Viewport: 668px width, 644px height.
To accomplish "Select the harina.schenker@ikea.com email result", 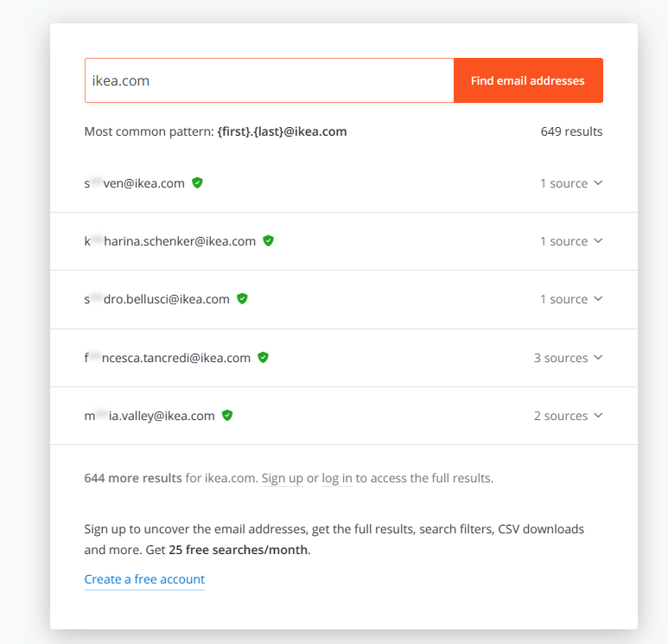I will pyautogui.click(x=170, y=241).
